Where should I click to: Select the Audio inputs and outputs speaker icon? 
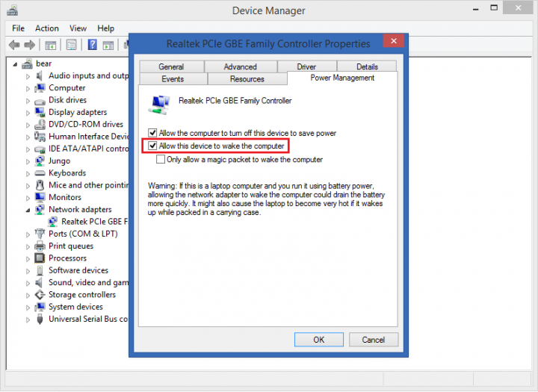tap(40, 76)
